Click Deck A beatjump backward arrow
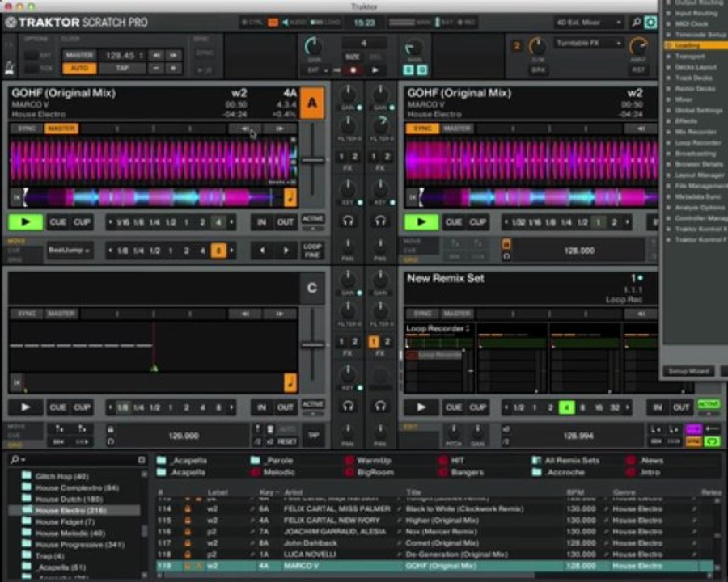Viewport: 728px width, 582px height. [262, 250]
